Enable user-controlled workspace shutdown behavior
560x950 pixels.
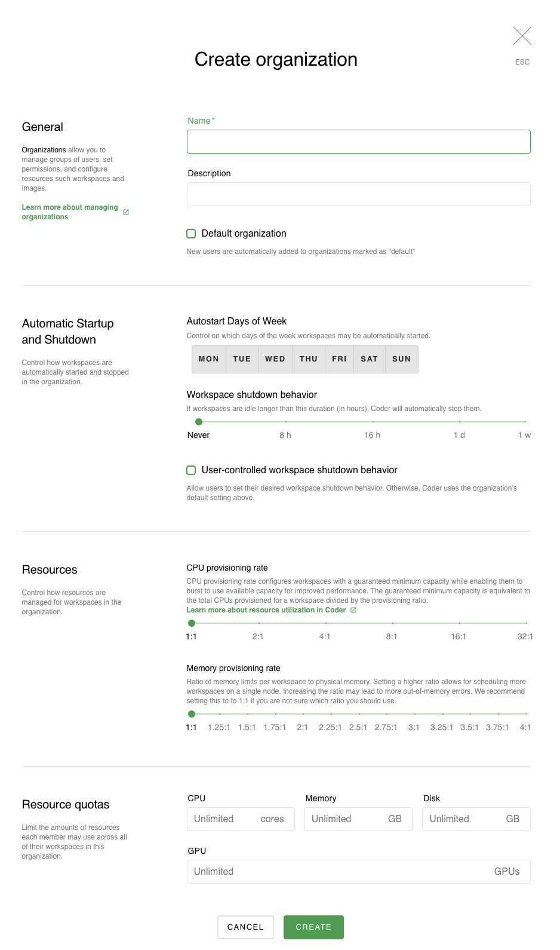point(191,470)
